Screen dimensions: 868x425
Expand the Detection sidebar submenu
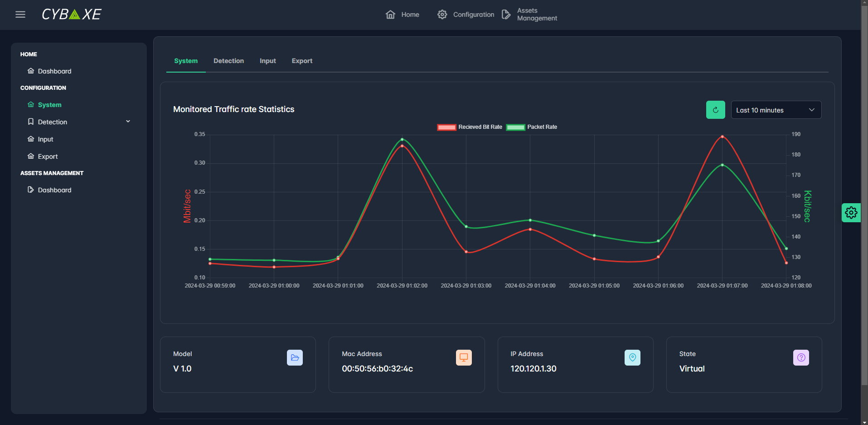tap(128, 122)
